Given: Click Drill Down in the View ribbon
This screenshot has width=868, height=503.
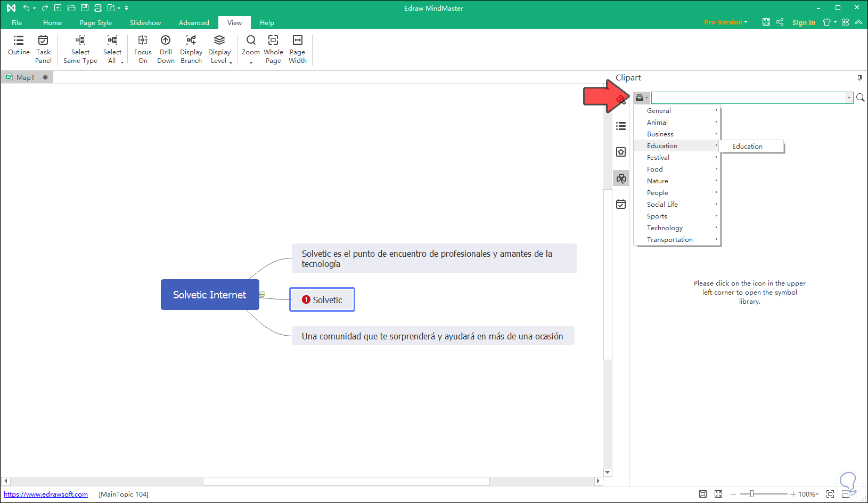Looking at the screenshot, I should 166,49.
